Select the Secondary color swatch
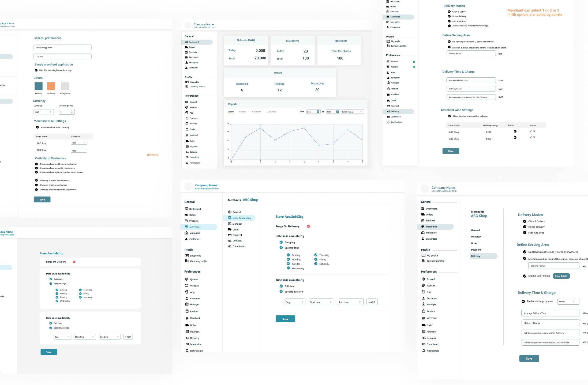The image size is (588, 385). [x=51, y=86]
